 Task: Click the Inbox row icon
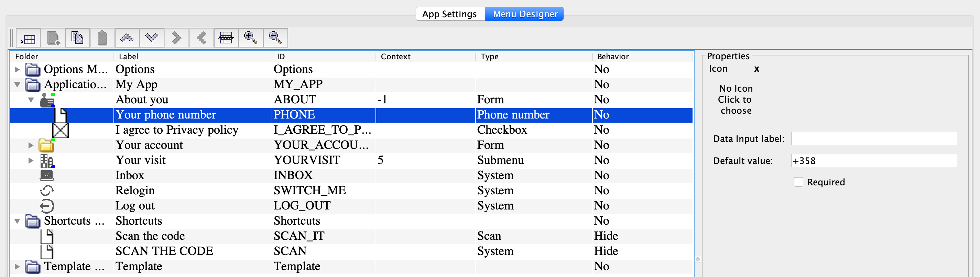point(47,176)
